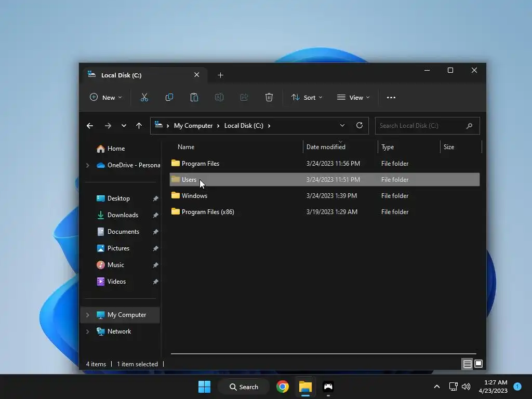Click the Cut scissors icon

(x=144, y=97)
